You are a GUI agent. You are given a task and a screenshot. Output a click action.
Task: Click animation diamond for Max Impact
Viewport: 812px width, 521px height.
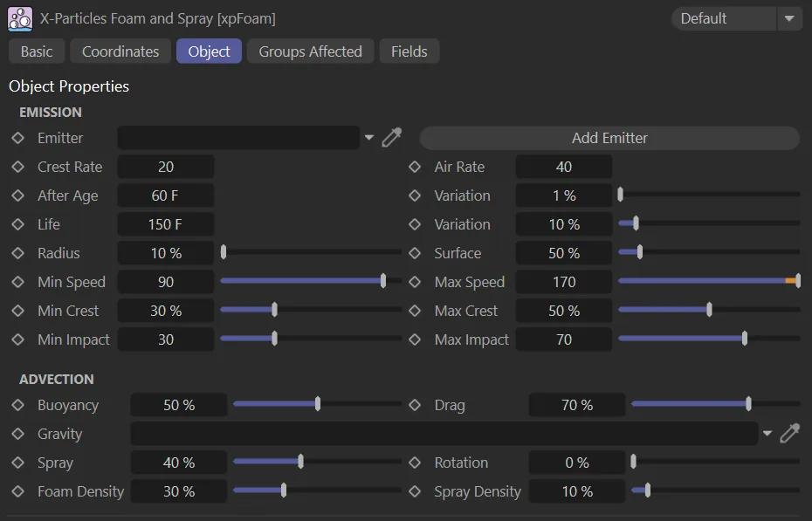(416, 339)
